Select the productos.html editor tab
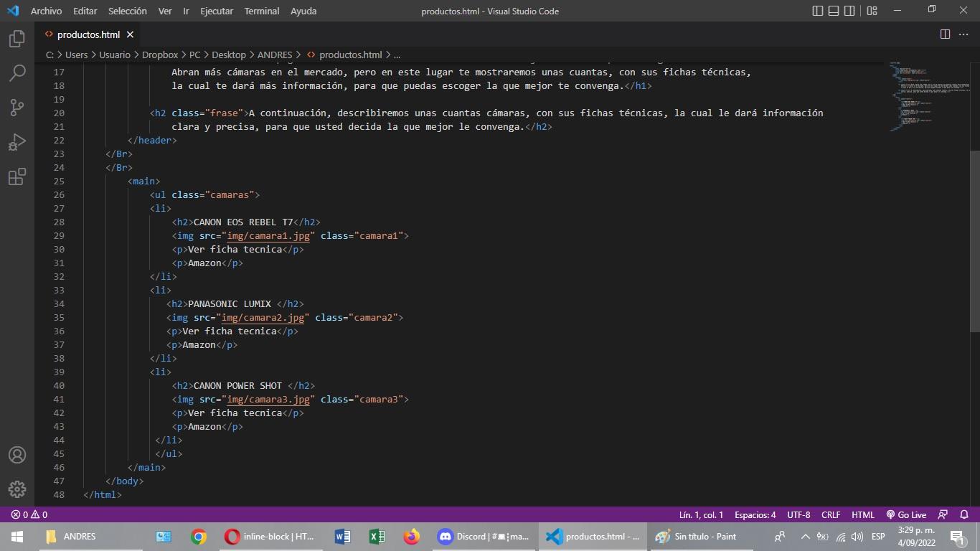980x551 pixels. click(89, 34)
